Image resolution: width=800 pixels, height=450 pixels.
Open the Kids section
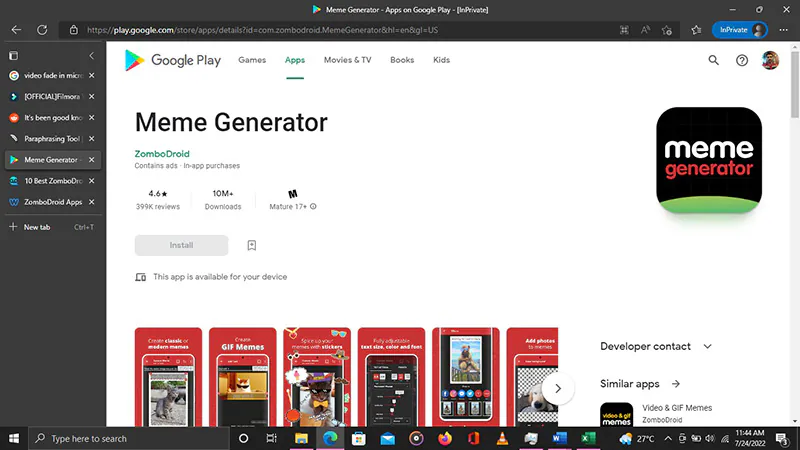[441, 60]
